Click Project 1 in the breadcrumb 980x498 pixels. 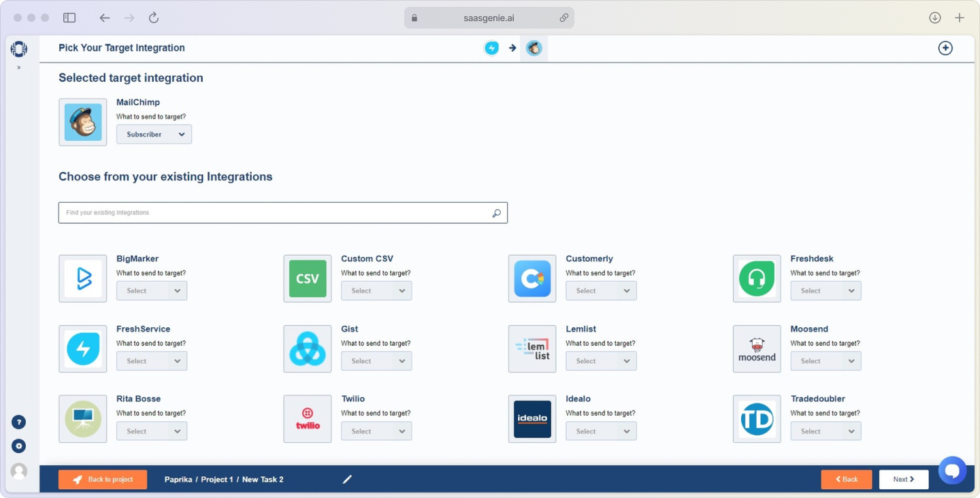pyautogui.click(x=217, y=480)
